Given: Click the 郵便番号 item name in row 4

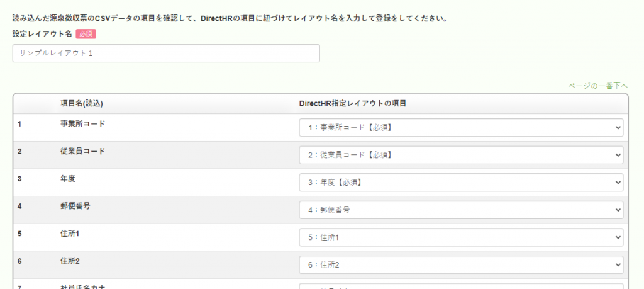Looking at the screenshot, I should point(75,206).
